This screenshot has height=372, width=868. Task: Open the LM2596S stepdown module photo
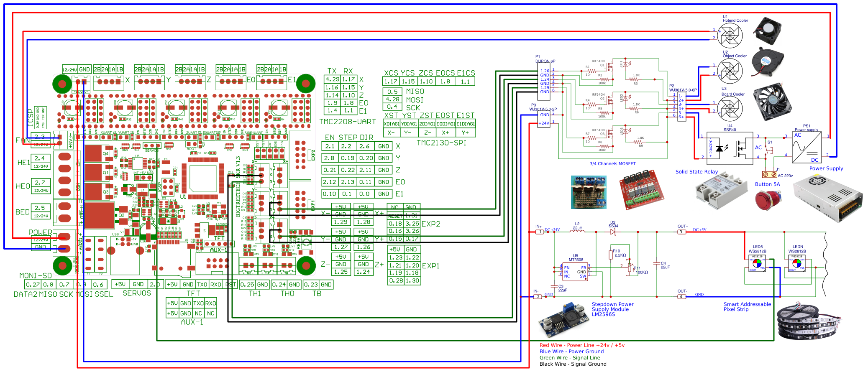[x=563, y=320]
